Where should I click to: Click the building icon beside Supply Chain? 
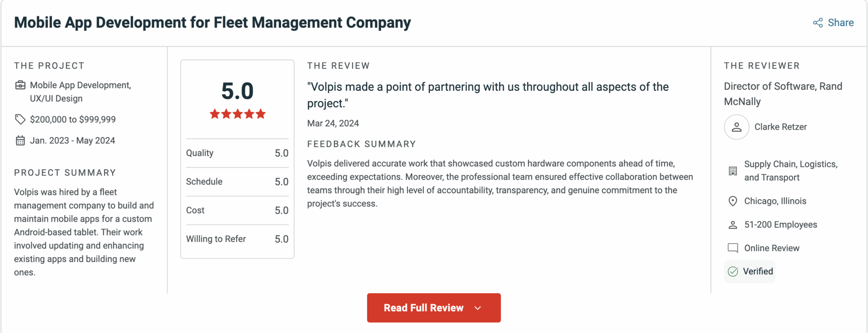point(733,171)
